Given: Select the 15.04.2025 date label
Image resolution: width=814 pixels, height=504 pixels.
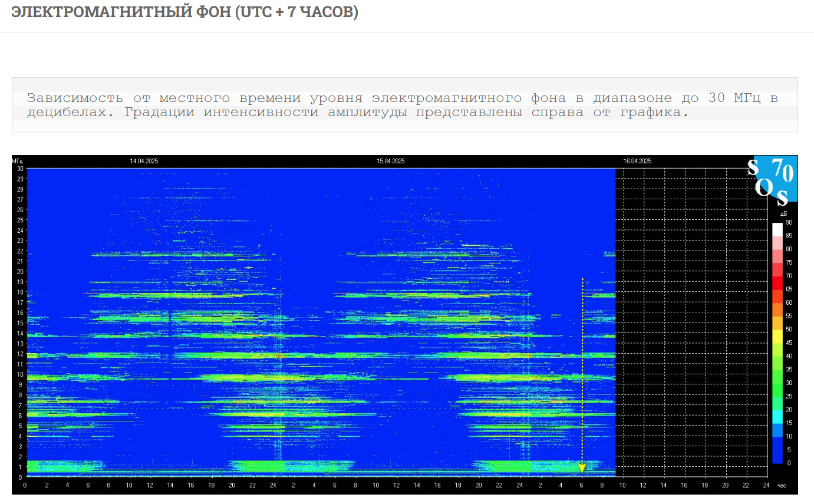Looking at the screenshot, I should pyautogui.click(x=390, y=161).
